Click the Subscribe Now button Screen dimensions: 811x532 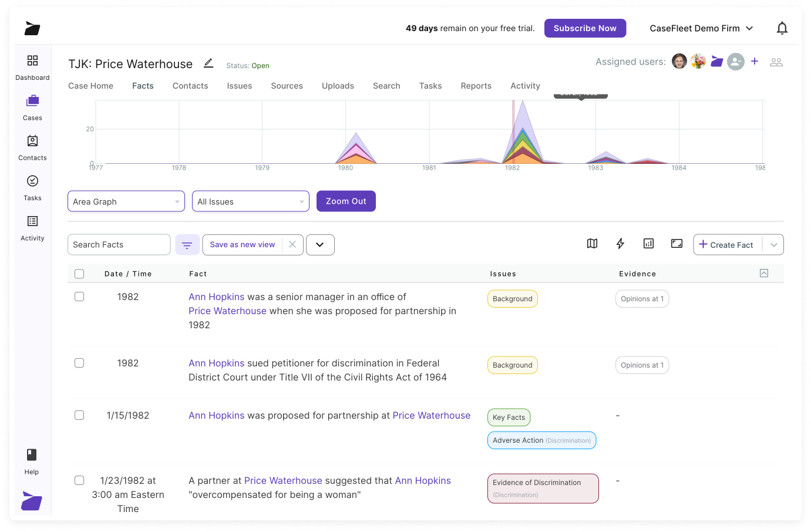585,28
